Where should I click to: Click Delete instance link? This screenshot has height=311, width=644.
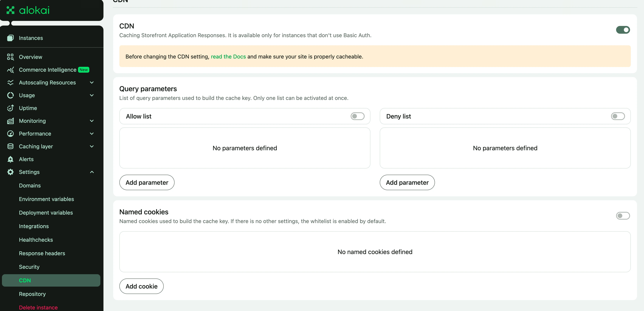click(38, 308)
